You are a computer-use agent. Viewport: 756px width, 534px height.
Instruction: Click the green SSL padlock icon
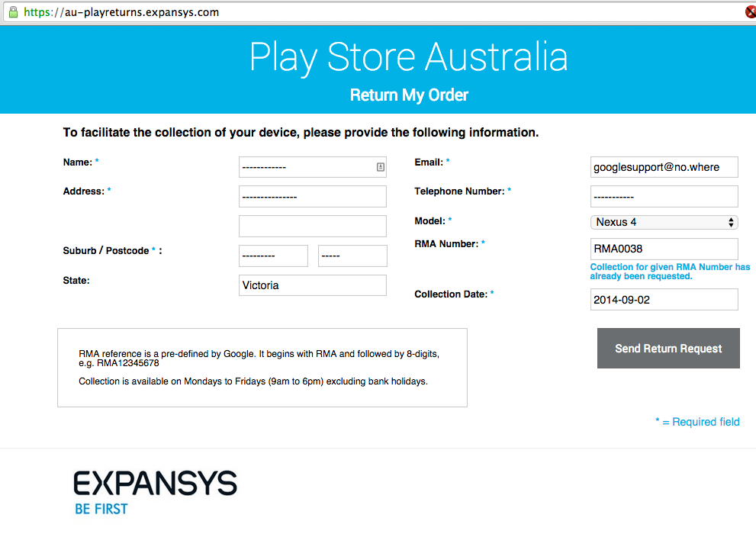[x=12, y=12]
